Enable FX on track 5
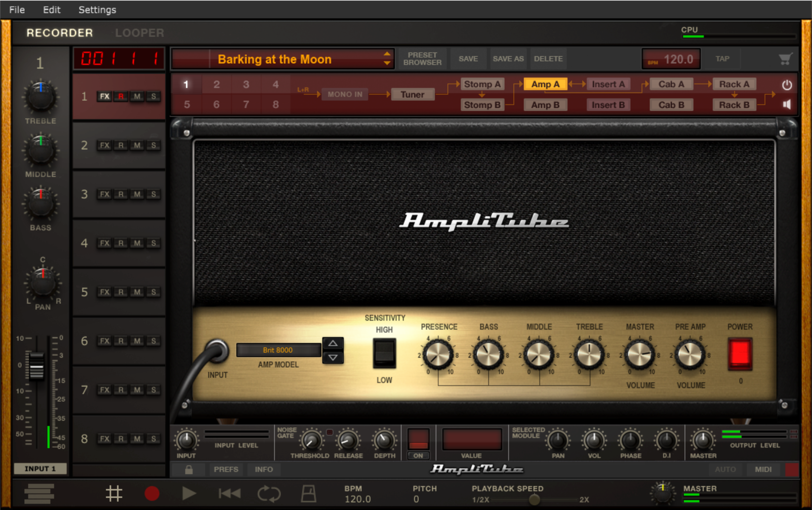 pos(105,292)
